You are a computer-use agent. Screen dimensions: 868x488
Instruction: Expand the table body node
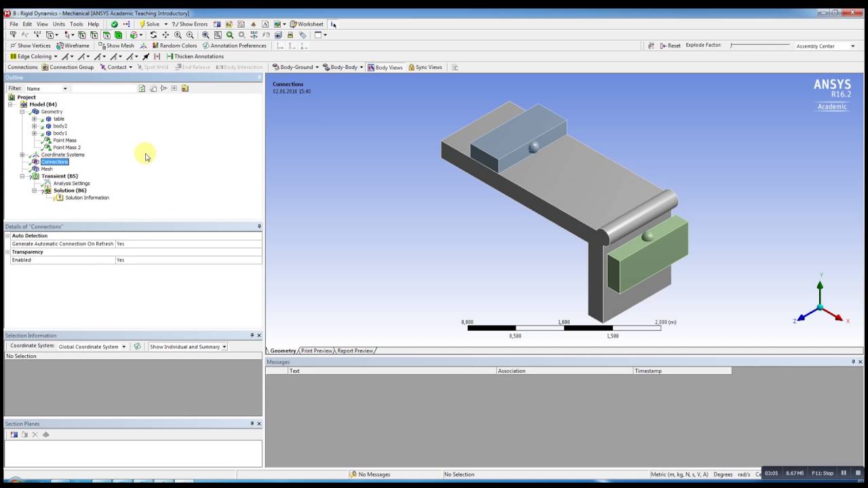coord(34,119)
